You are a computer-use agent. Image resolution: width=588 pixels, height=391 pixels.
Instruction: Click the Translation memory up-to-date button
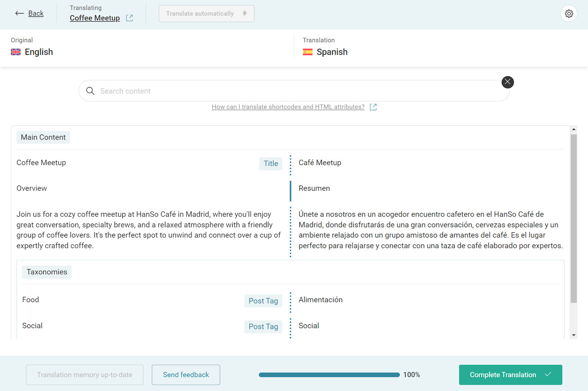85,374
